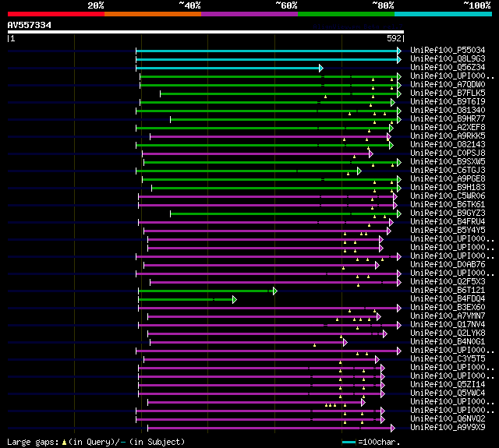Click the purple alignment bar for B4N0G1
This screenshot has width=499, height=448.
click(x=246, y=343)
